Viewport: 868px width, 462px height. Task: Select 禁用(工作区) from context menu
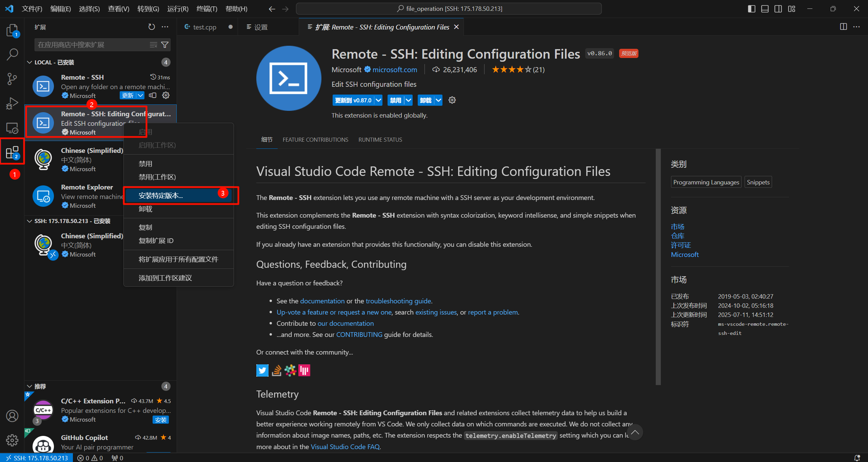point(179,177)
